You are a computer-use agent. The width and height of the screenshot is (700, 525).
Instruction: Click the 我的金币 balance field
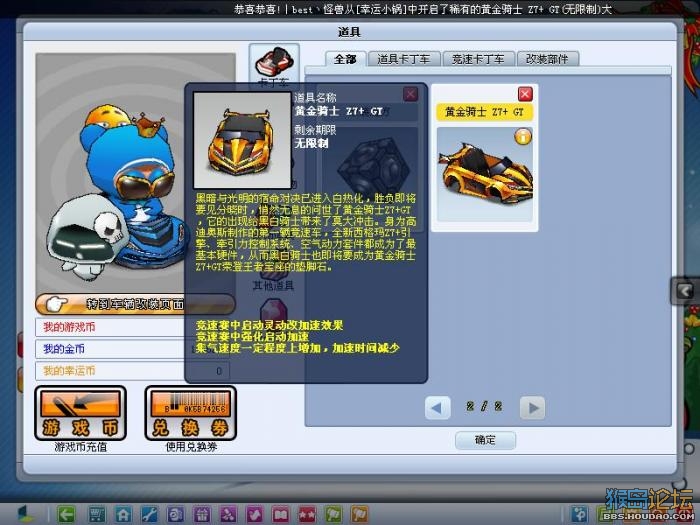click(x=133, y=349)
